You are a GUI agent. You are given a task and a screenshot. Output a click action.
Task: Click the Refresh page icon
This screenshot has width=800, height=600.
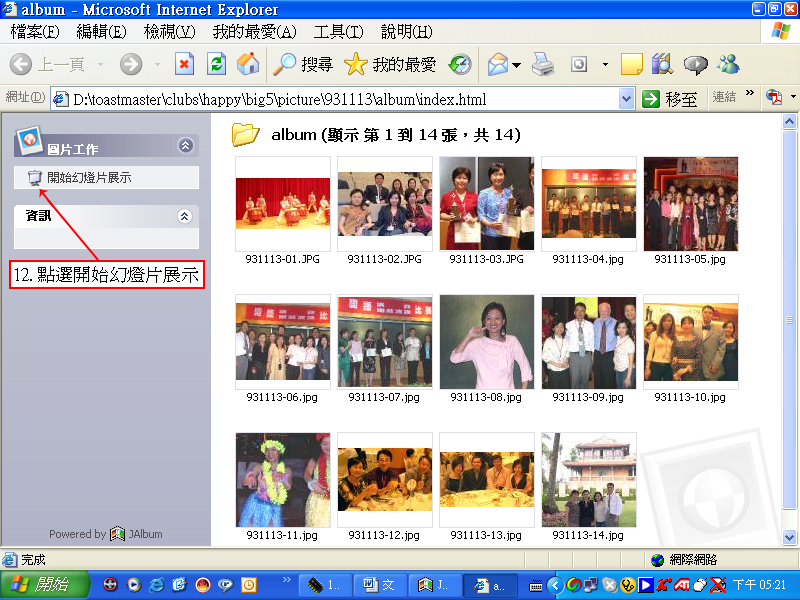tap(216, 65)
